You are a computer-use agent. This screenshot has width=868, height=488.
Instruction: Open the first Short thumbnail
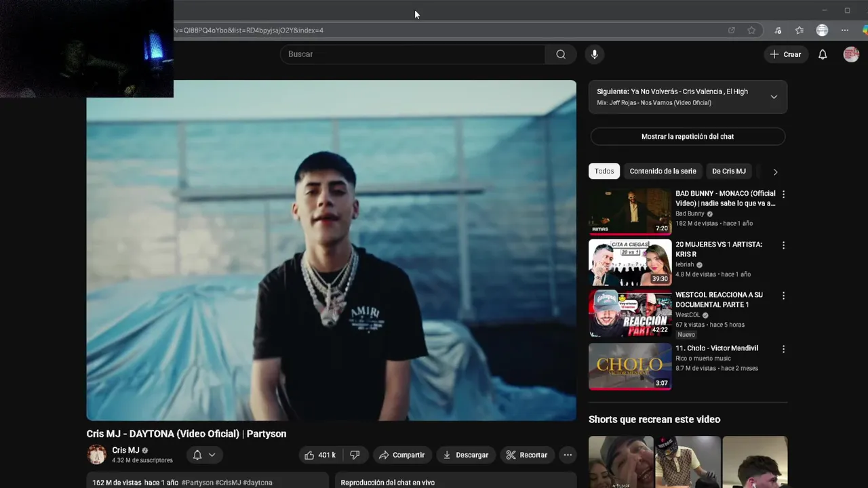[620, 462]
